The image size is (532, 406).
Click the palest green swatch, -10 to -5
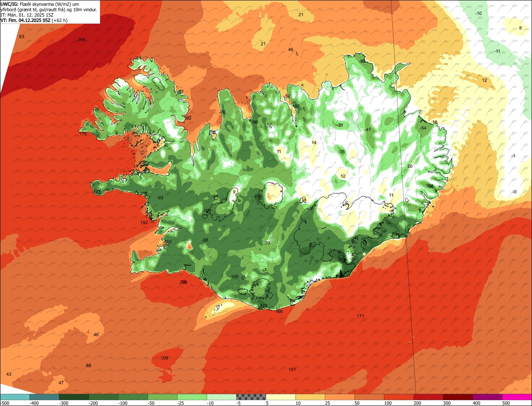(x=221, y=397)
